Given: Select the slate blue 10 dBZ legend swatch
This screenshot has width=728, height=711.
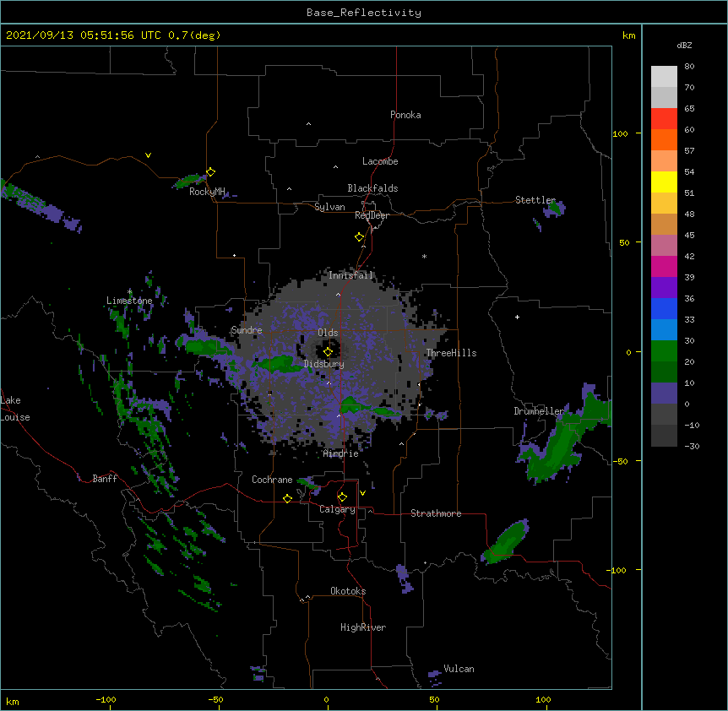Looking at the screenshot, I should point(664,393).
